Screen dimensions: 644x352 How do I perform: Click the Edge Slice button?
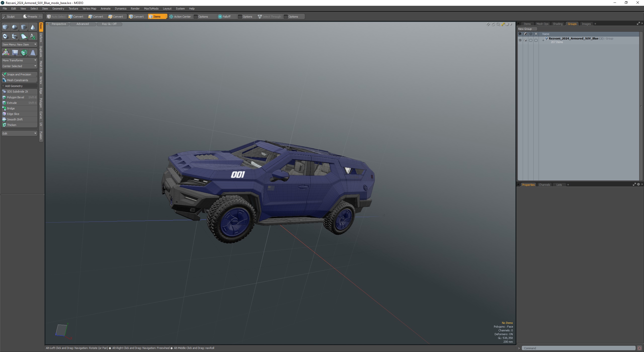click(19, 114)
